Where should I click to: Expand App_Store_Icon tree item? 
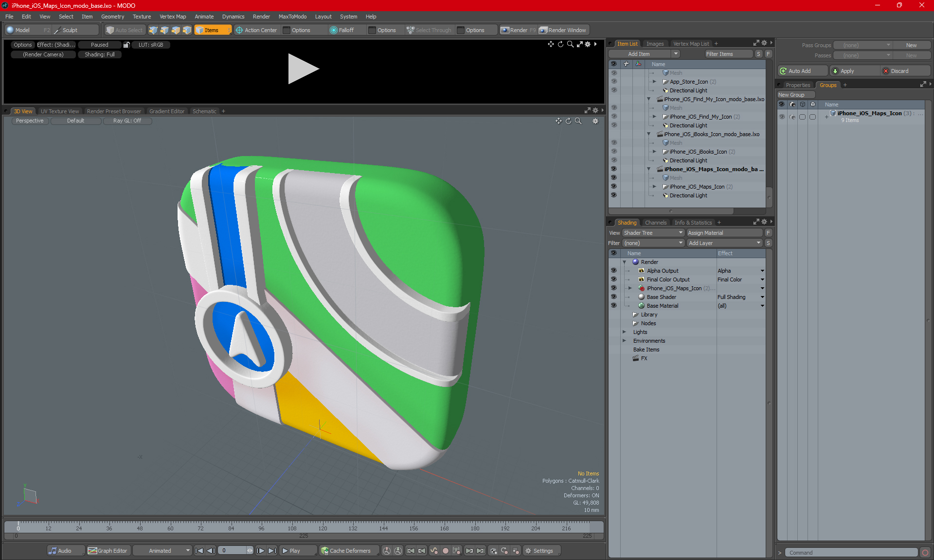point(654,82)
